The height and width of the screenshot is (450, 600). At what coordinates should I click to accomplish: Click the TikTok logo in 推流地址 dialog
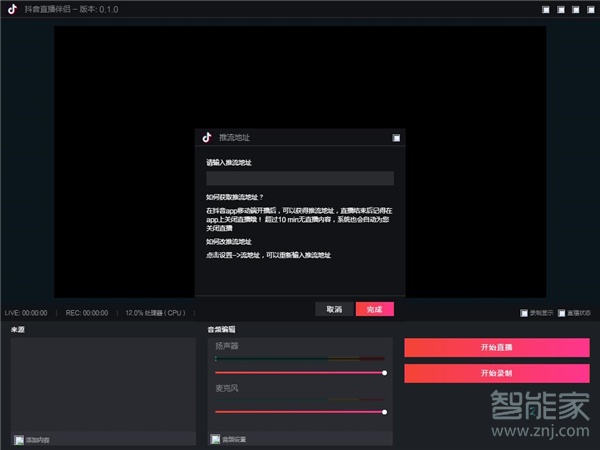(207, 137)
